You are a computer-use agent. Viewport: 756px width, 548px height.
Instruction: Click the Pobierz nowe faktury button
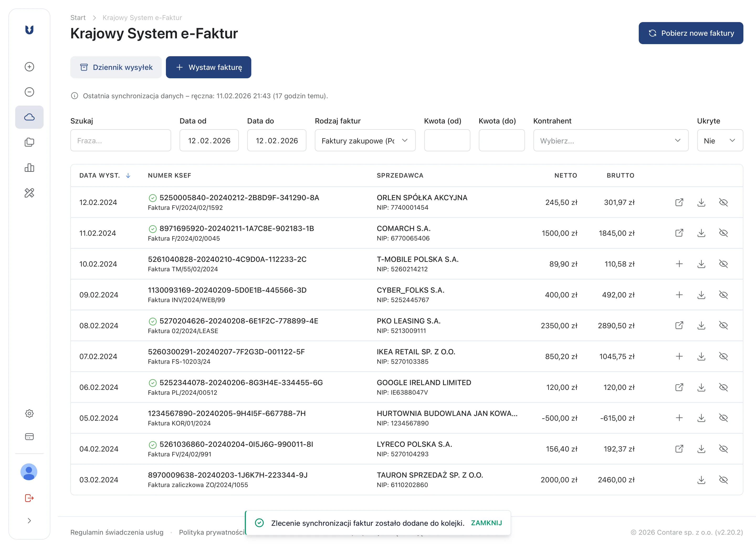(x=690, y=33)
